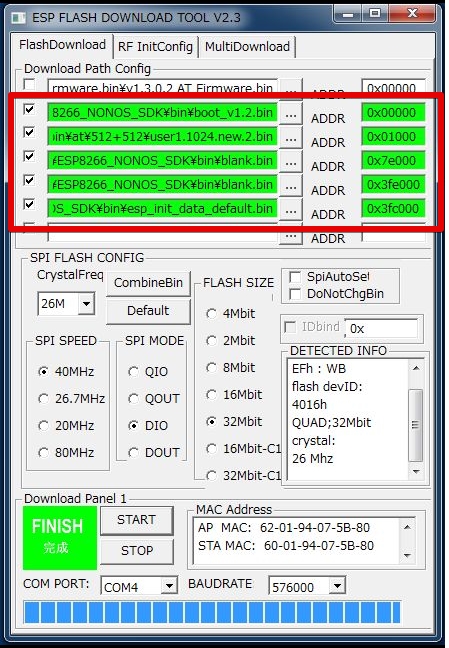The image size is (449, 648).
Task: Click the STA MAC address text
Action: pyautogui.click(x=286, y=546)
